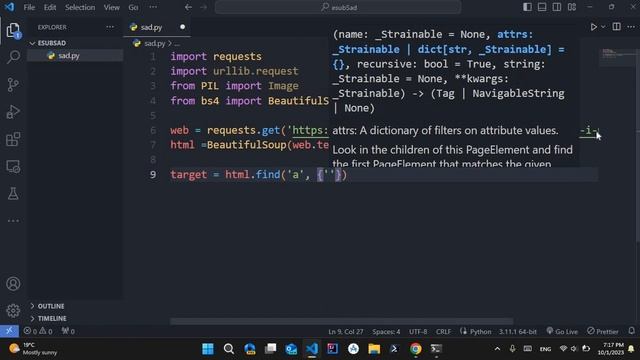Image resolution: width=640 pixels, height=360 pixels.
Task: Toggle the secondary side bar
Action: [557, 7]
